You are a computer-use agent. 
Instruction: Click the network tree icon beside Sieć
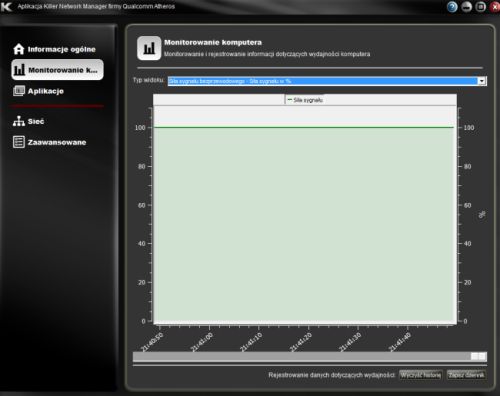19,121
